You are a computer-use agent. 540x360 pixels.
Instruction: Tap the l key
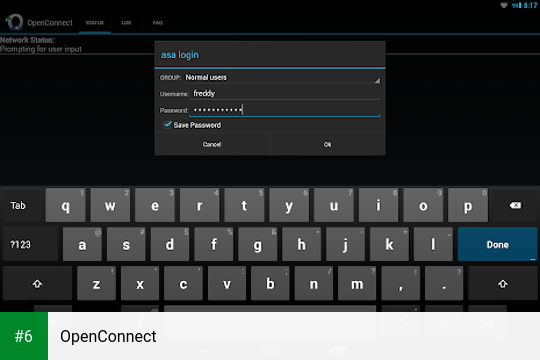pos(433,245)
